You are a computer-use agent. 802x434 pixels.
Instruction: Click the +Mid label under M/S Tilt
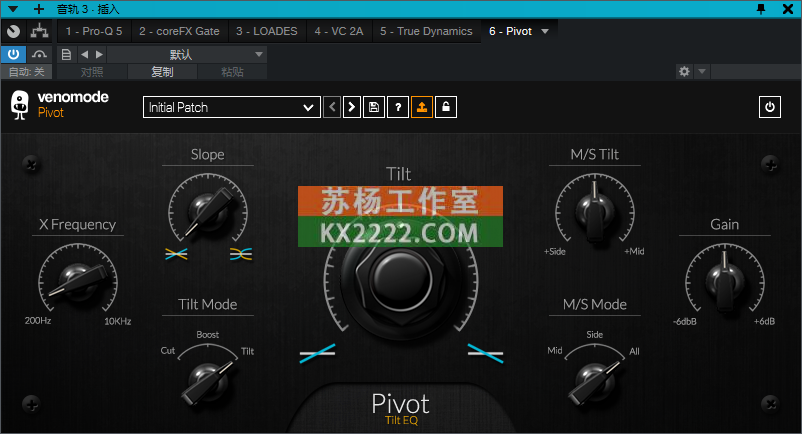pos(634,252)
